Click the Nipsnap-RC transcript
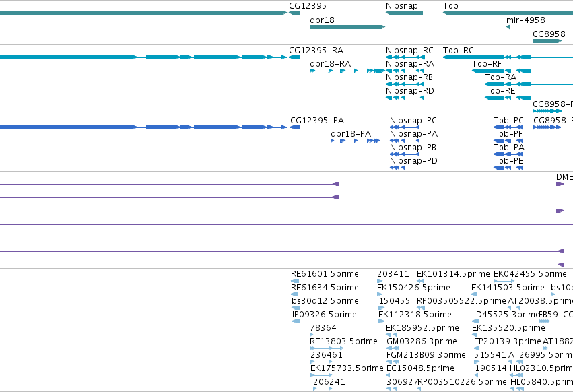This screenshot has width=573, height=392. point(405,57)
